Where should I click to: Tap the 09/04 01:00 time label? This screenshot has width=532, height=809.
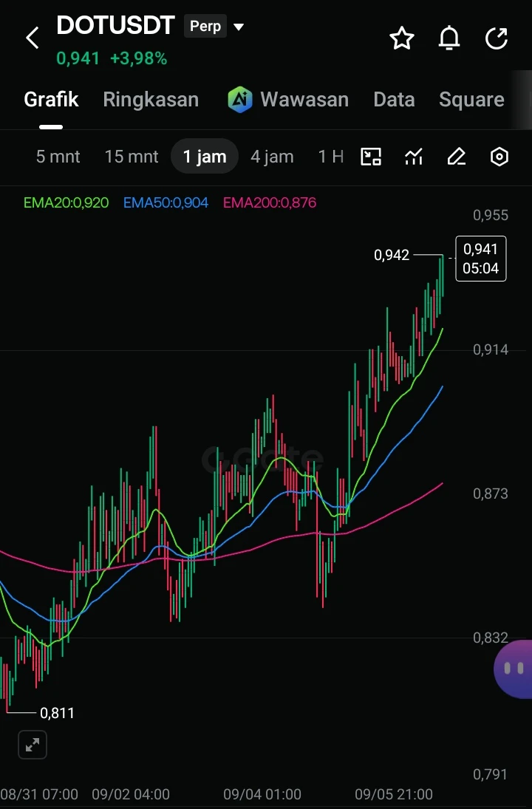(262, 794)
